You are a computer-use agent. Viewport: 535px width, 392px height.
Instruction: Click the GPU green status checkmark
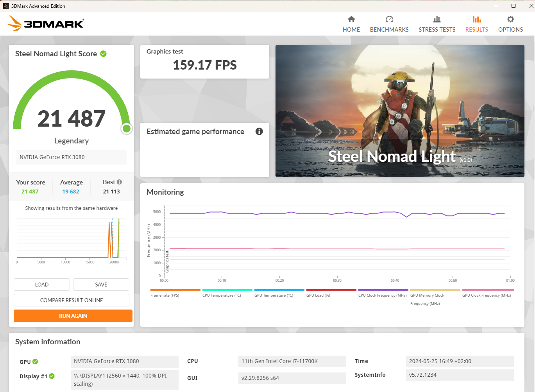(35, 362)
